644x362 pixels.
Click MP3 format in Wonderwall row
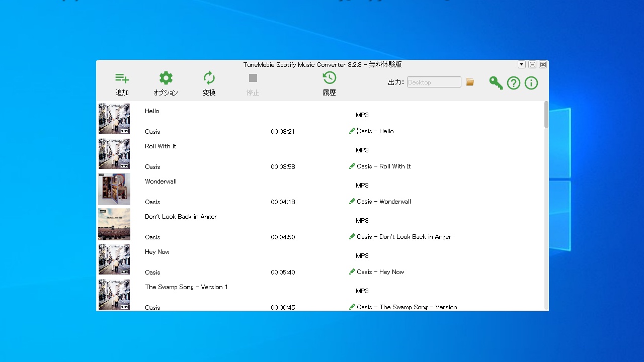[362, 186]
